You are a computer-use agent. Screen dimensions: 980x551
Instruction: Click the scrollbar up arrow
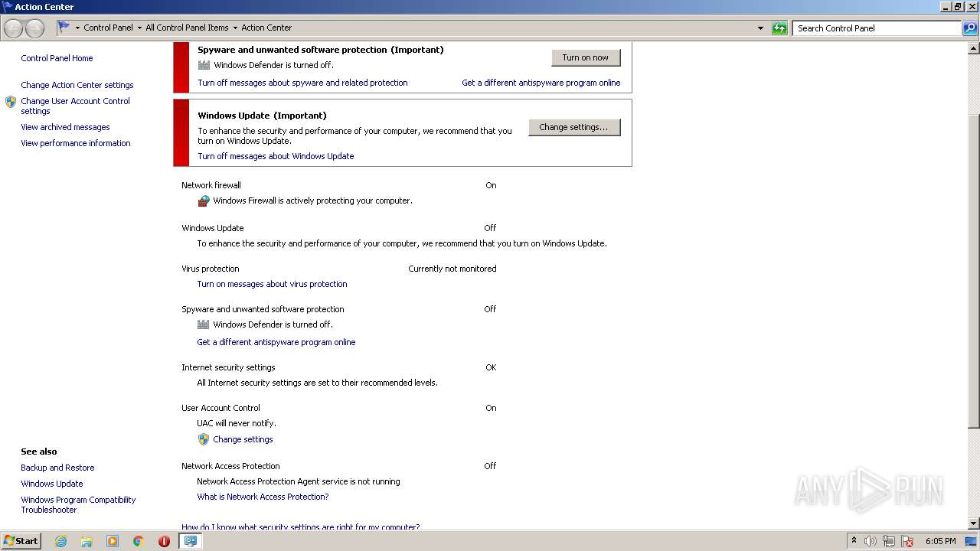[x=974, y=47]
